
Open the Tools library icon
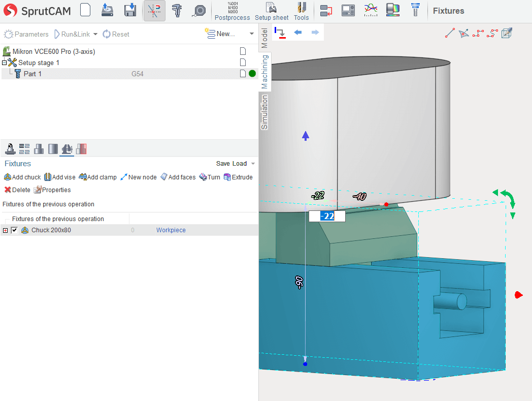pyautogui.click(x=301, y=11)
